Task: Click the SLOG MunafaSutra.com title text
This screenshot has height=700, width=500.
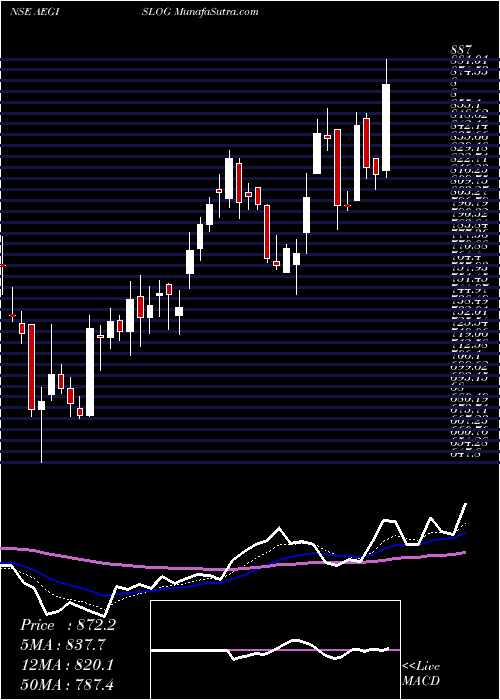Action: [x=200, y=12]
